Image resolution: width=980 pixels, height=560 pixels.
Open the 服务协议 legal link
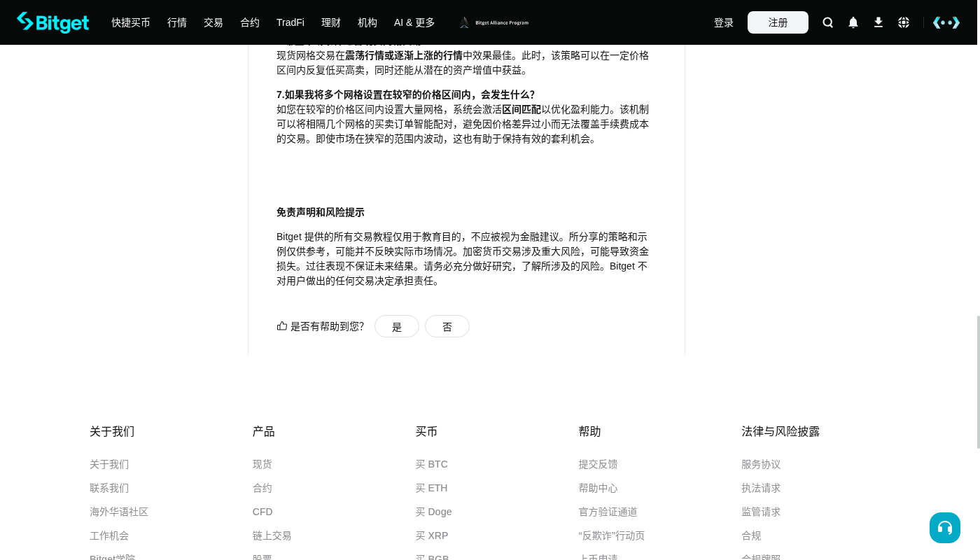[x=762, y=464]
